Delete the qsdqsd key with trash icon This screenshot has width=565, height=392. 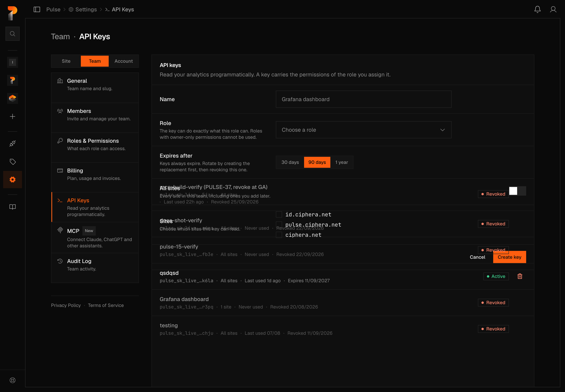pyautogui.click(x=520, y=276)
